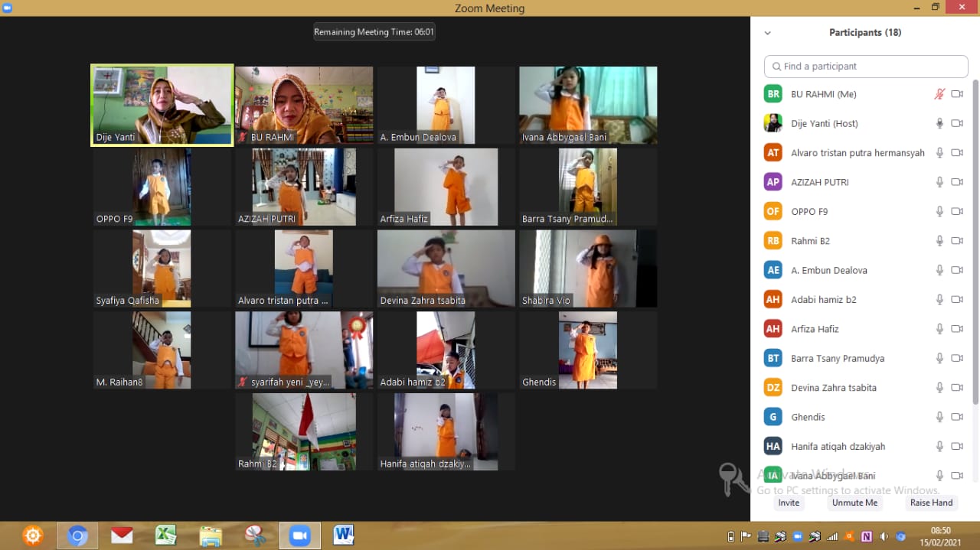Click the muted microphone icon for BU RAHMI

point(939,94)
